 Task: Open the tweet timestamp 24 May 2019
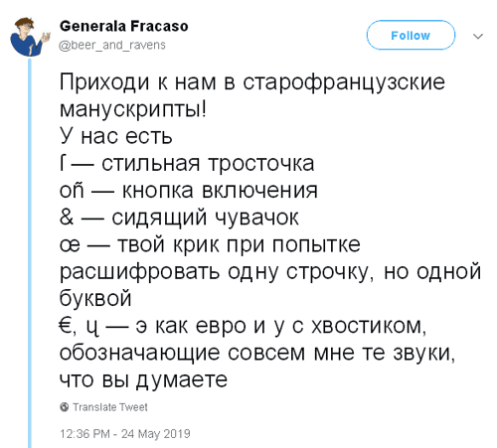(x=125, y=434)
